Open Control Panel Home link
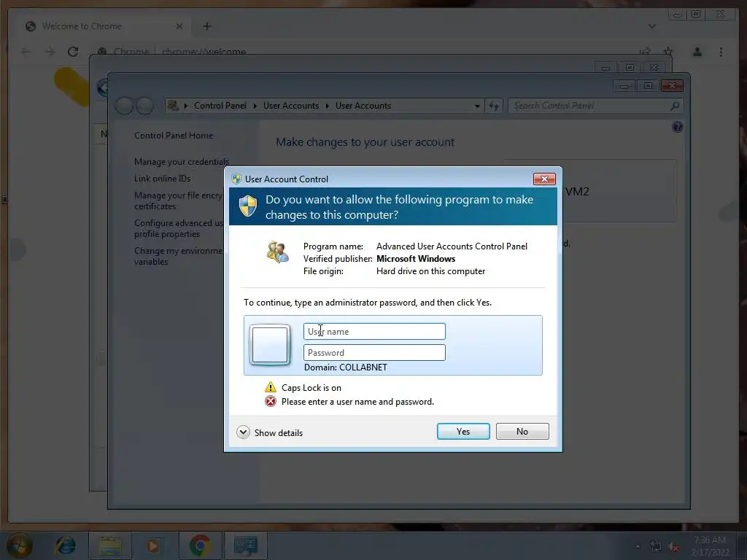The width and height of the screenshot is (747, 560). 174,136
